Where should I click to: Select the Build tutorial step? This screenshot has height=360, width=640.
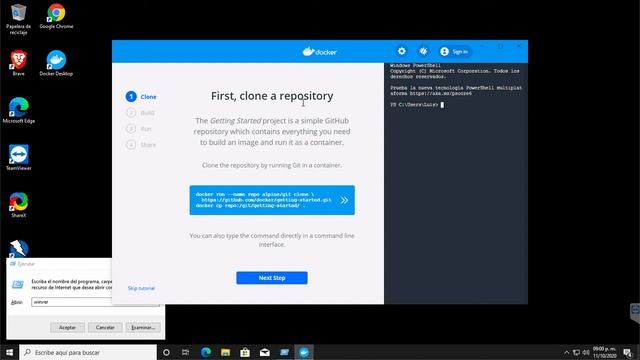click(x=141, y=113)
